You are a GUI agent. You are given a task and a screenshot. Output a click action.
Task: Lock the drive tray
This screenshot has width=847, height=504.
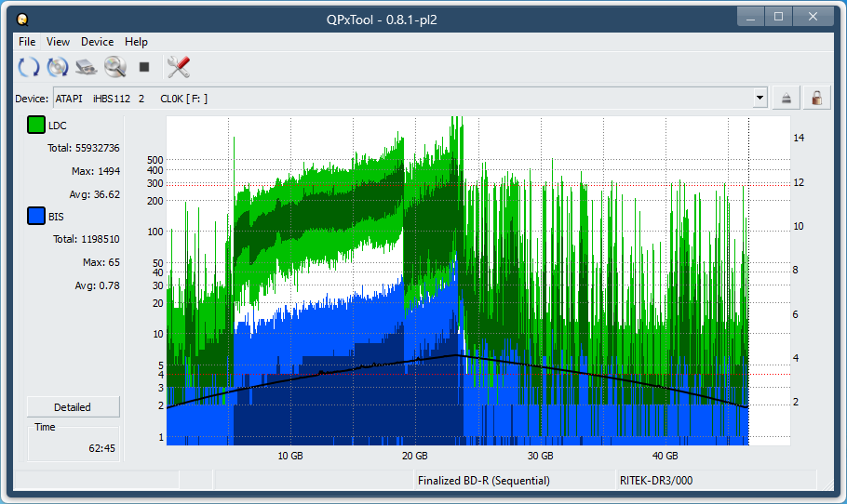coord(817,99)
